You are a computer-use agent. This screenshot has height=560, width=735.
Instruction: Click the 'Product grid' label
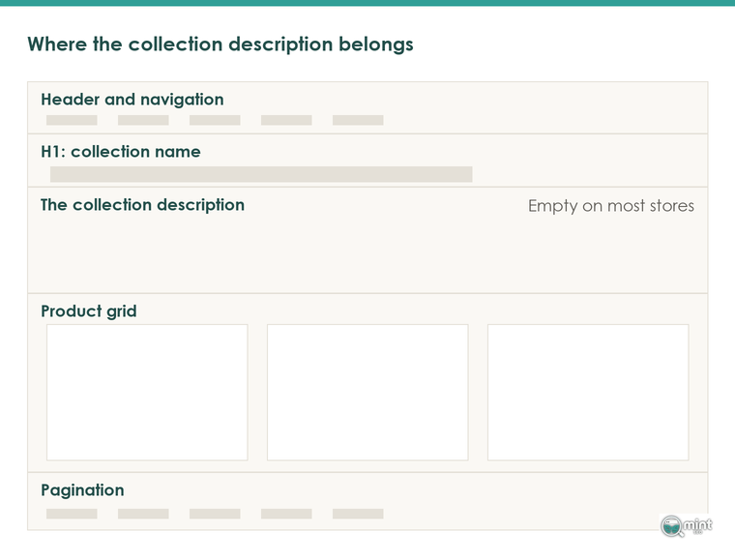click(89, 311)
